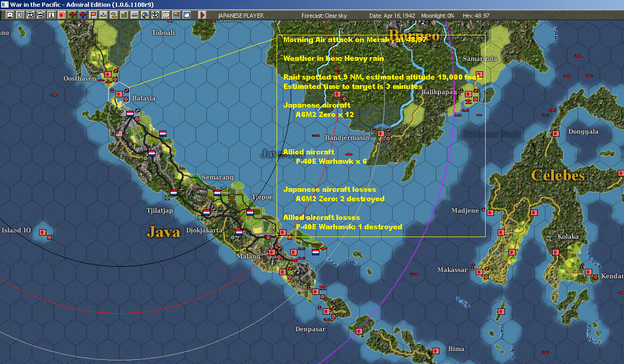Click the Date: Apr 16, 1942 text
The image size is (624, 364).
click(x=392, y=16)
